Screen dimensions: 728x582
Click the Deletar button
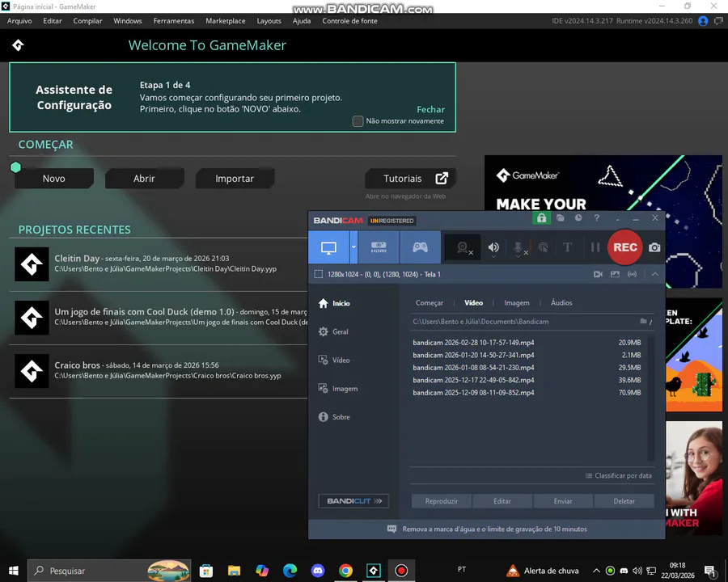(624, 501)
